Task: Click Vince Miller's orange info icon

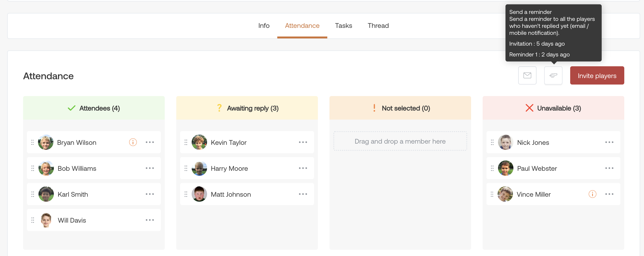Action: coord(592,194)
